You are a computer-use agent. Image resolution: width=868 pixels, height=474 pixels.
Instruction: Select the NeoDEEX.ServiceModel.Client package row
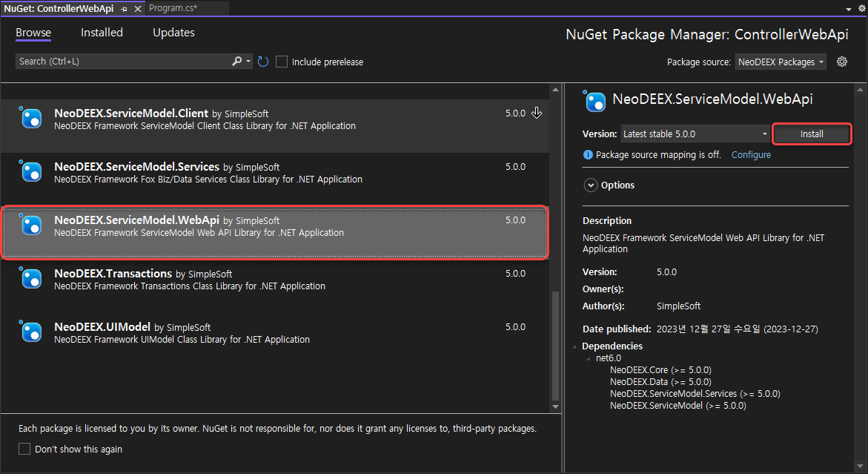(x=274, y=126)
